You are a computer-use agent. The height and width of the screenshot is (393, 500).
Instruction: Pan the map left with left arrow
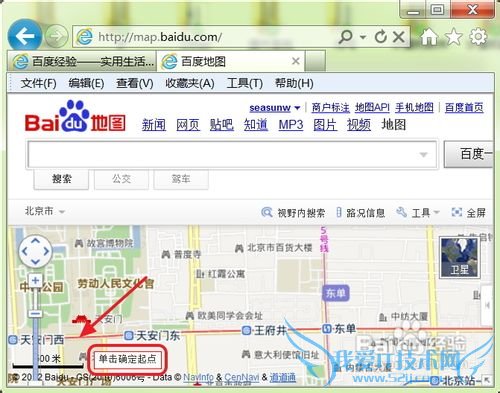tap(25, 251)
